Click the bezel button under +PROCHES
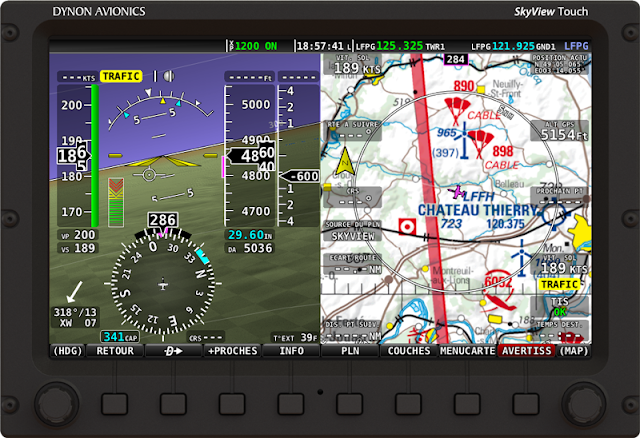640x438 pixels. coord(232,404)
